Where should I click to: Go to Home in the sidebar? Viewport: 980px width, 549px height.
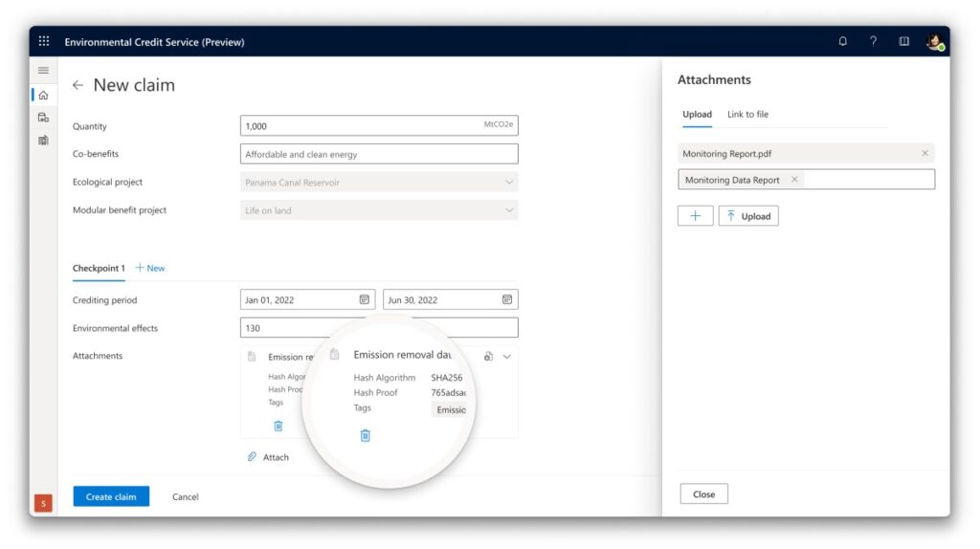[x=43, y=95]
